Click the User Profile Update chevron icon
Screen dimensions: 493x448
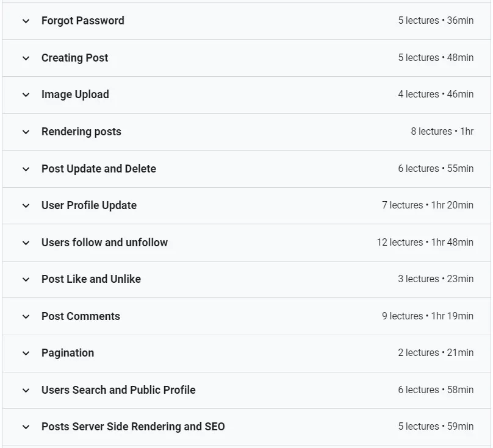(x=26, y=206)
